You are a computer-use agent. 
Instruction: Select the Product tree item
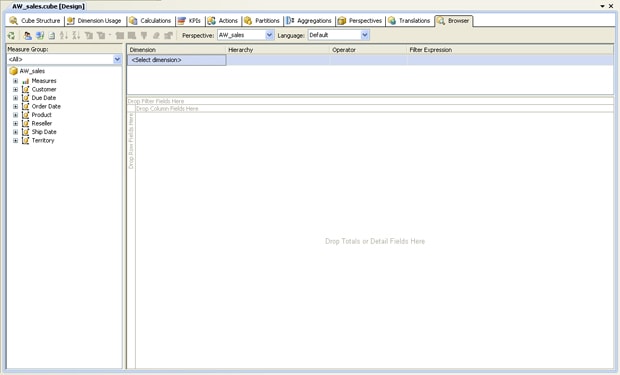[x=42, y=115]
